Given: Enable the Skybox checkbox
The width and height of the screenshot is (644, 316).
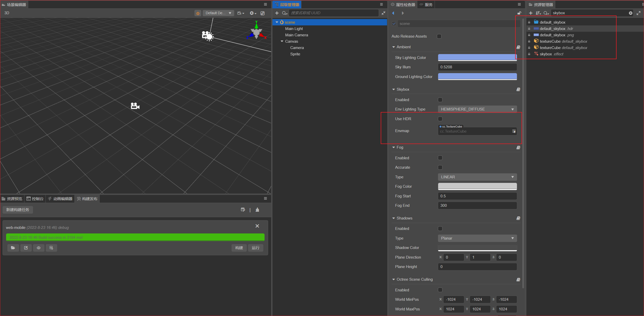Looking at the screenshot, I should tap(440, 100).
